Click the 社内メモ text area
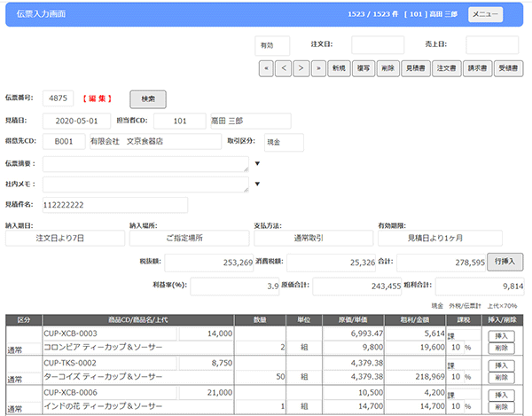The height and width of the screenshot is (416, 532). coord(145,184)
